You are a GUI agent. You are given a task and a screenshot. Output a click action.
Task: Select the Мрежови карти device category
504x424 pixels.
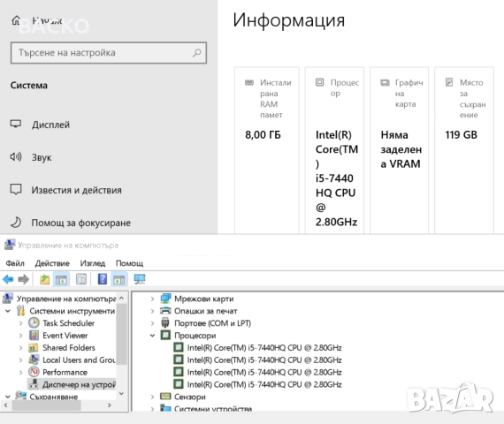(x=203, y=299)
